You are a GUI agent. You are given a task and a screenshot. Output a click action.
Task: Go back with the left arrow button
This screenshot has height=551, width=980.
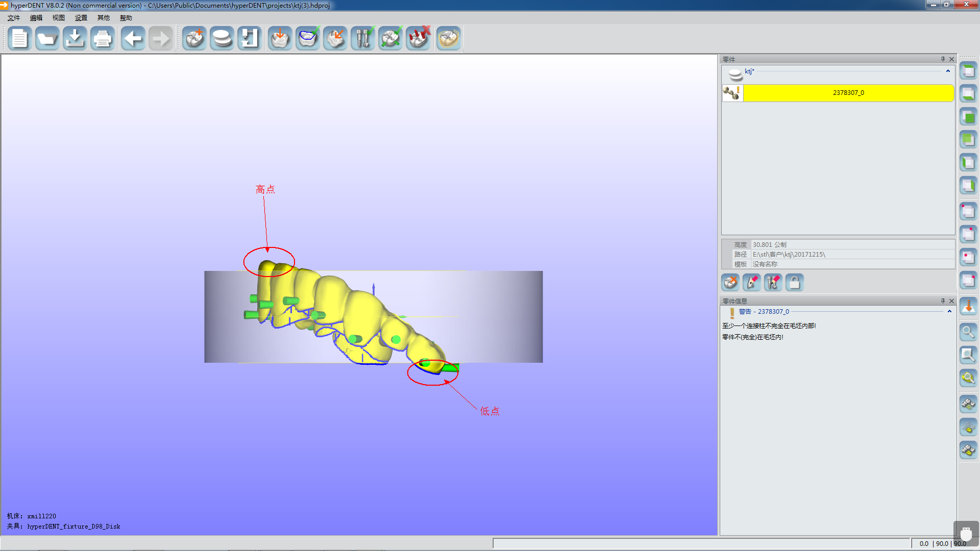tap(133, 39)
